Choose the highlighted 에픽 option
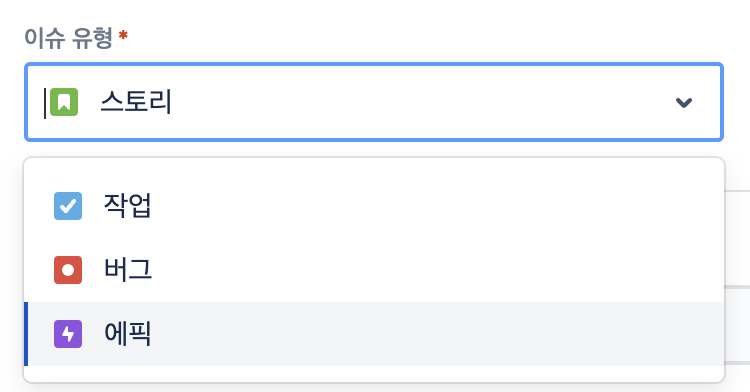This screenshot has width=750, height=392. pos(374,334)
